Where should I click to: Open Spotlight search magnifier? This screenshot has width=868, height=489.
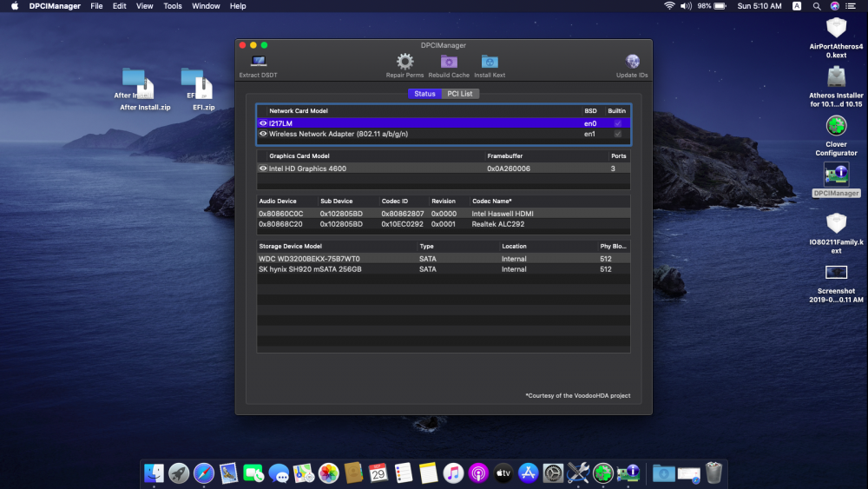pyautogui.click(x=817, y=6)
